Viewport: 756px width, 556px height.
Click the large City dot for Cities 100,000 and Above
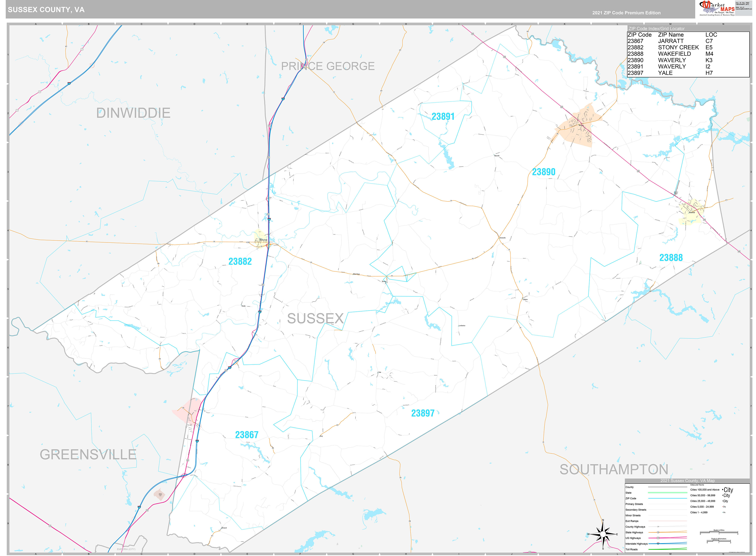coord(722,490)
